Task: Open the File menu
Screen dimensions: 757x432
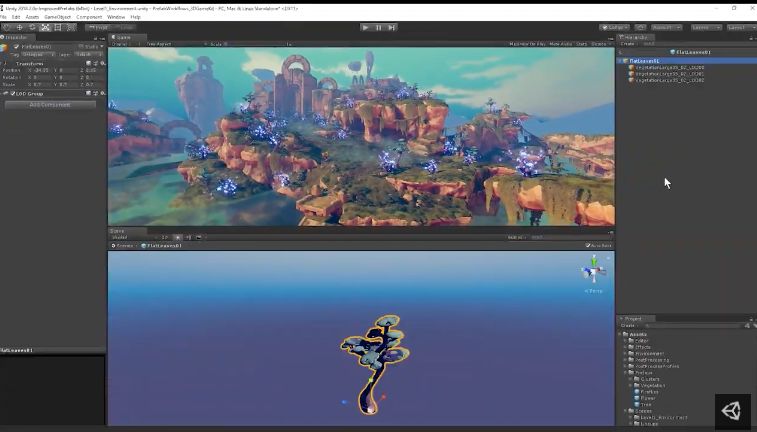Action: pyautogui.click(x=3, y=17)
